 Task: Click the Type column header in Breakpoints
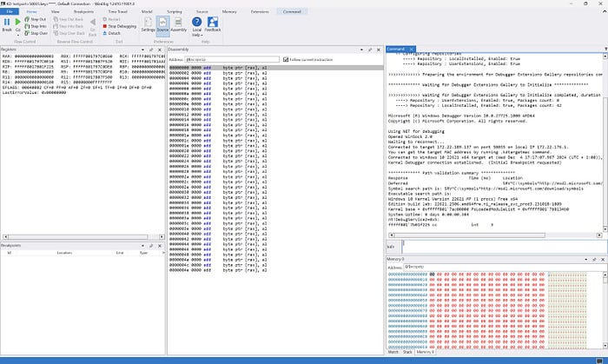coord(143,253)
